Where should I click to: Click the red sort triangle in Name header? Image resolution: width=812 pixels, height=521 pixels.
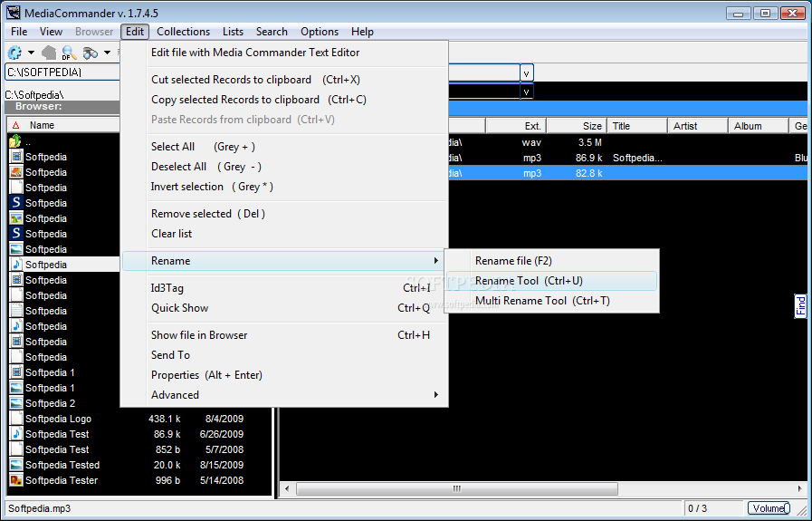[x=16, y=125]
